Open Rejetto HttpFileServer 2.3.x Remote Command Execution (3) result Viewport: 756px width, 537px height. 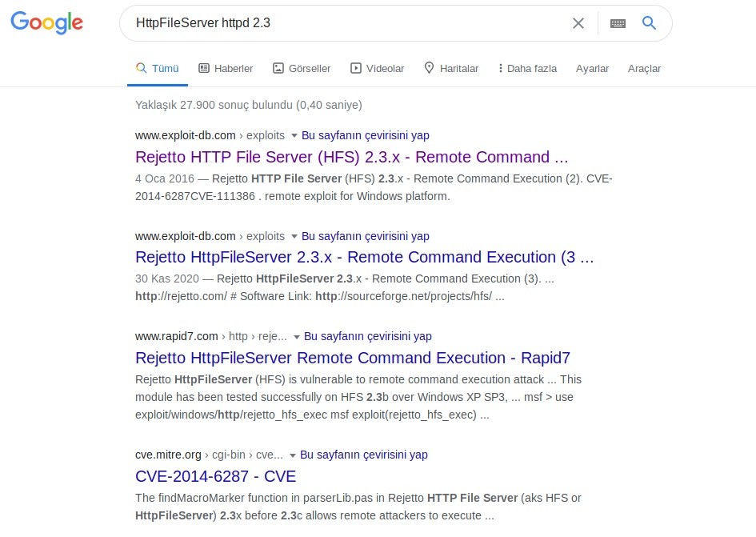pos(364,257)
